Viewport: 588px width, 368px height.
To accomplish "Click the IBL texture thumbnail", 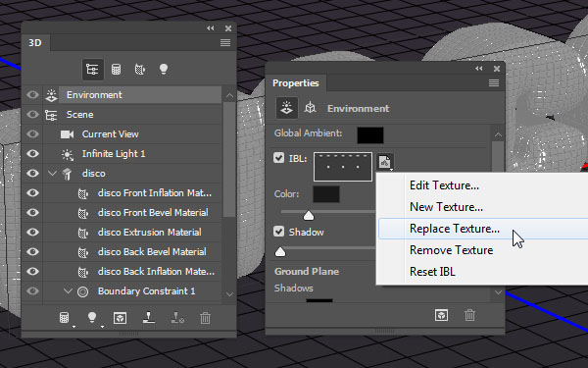I will click(343, 167).
